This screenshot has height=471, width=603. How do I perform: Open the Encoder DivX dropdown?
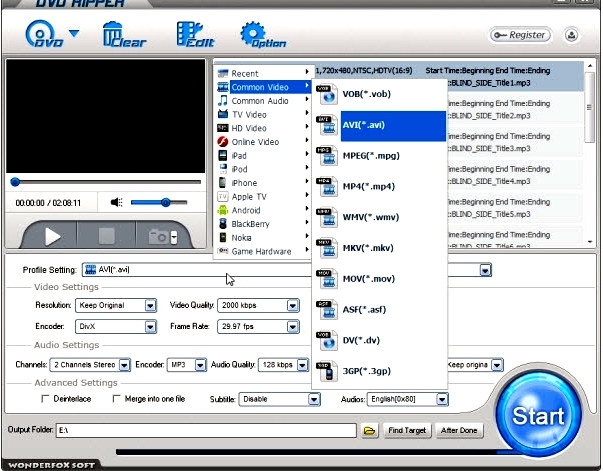(x=116, y=327)
